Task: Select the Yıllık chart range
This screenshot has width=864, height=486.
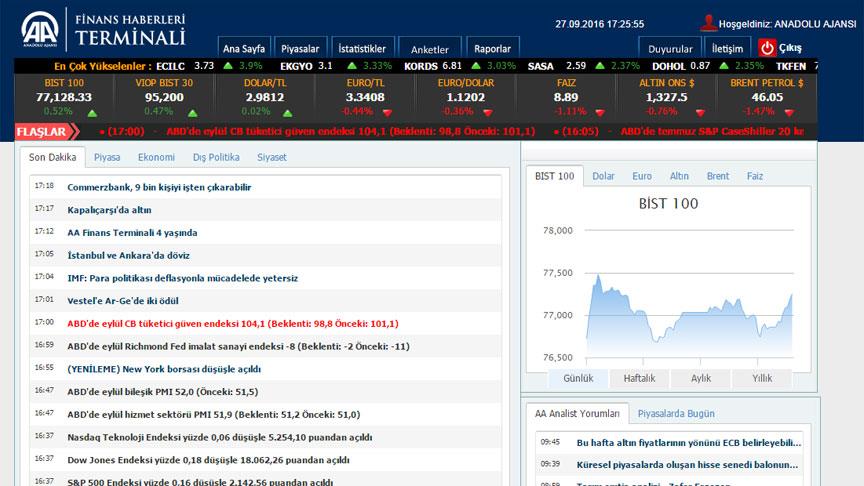Action: click(762, 378)
